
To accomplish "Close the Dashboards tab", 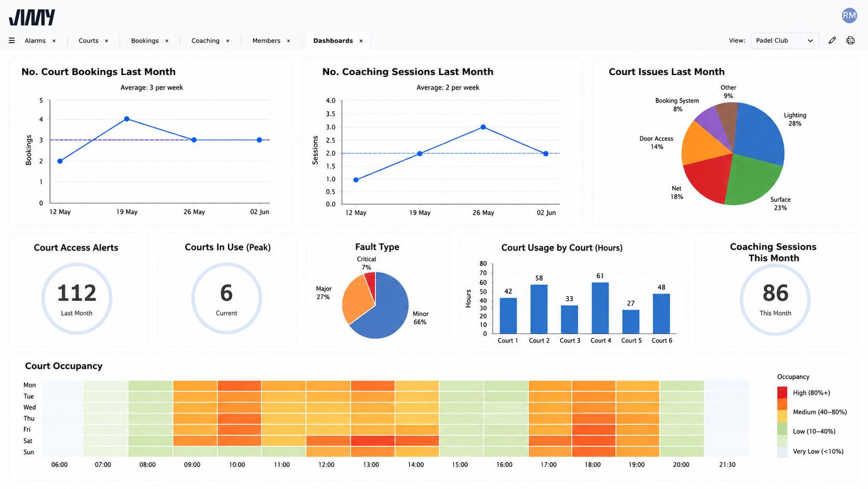I will click(x=361, y=41).
